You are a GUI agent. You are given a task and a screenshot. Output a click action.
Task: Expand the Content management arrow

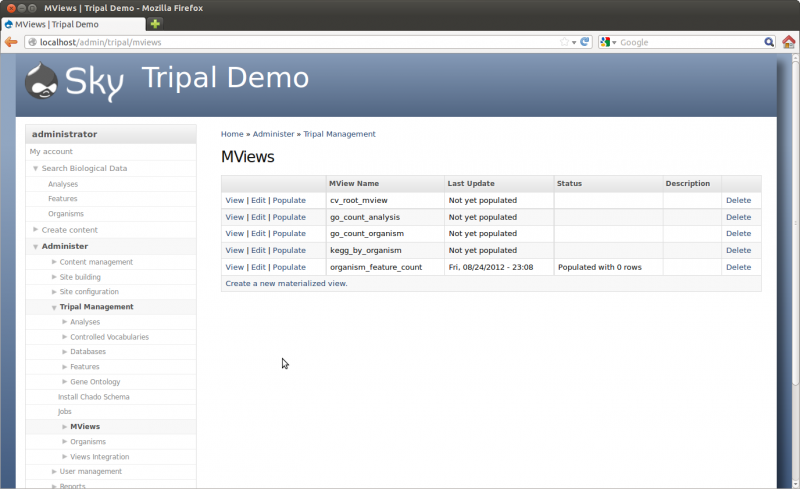click(x=54, y=262)
